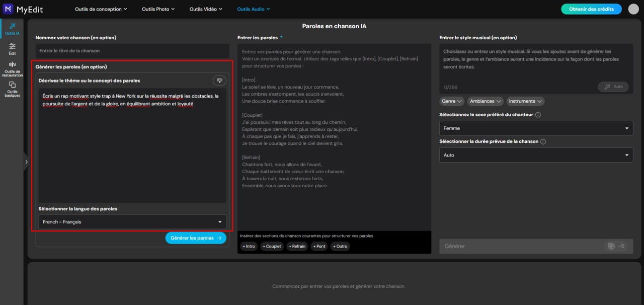Expand the Genre dropdown
Viewport: 644px width, 305px height.
pyautogui.click(x=452, y=101)
